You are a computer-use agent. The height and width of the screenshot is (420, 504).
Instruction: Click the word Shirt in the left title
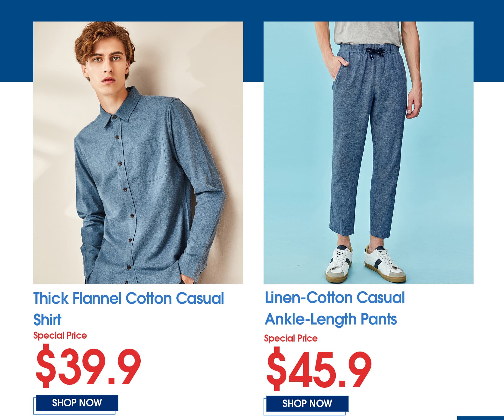click(x=48, y=320)
